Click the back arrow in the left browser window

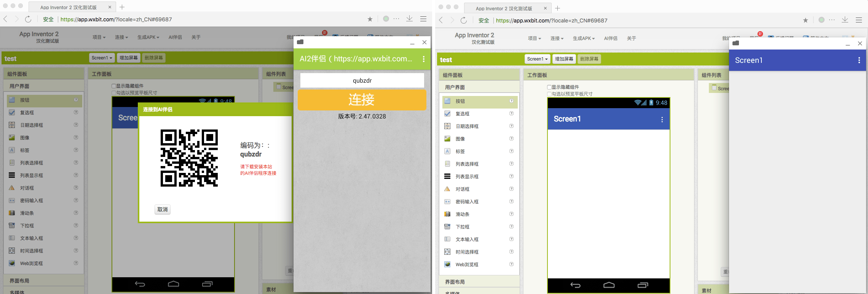point(6,19)
